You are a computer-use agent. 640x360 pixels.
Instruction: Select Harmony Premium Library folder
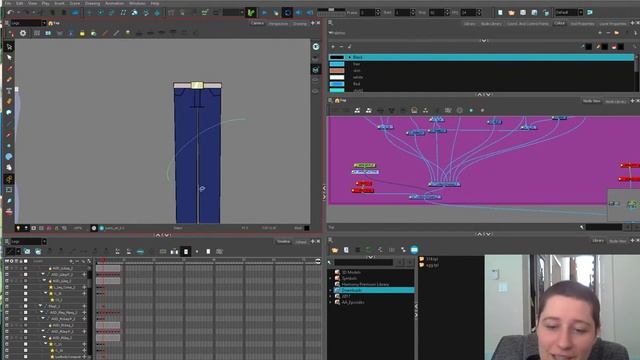(365, 284)
